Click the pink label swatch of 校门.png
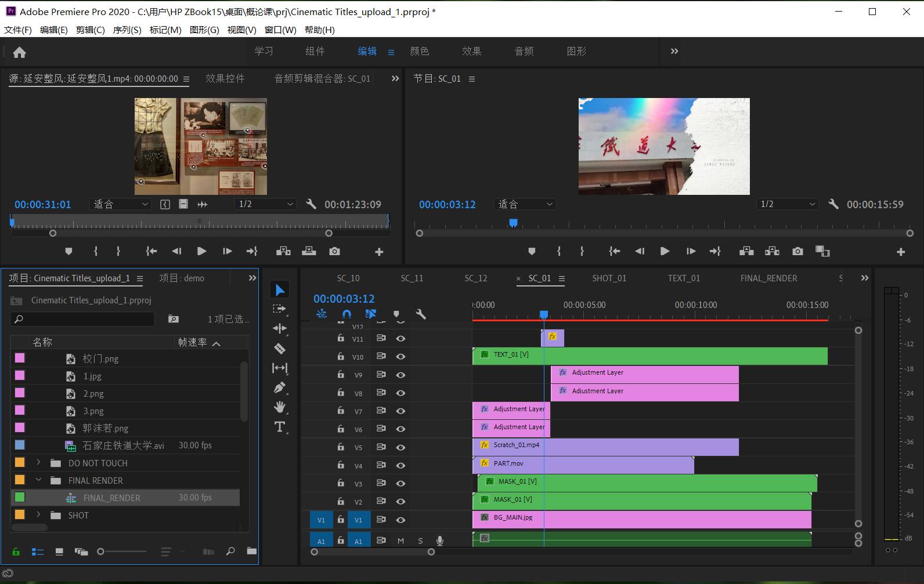This screenshot has height=584, width=924. 20,358
